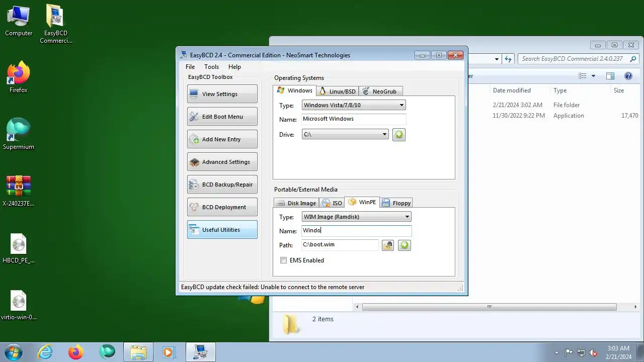Switch to the Windows tab
Screen dimensions: 644x362
pyautogui.click(x=295, y=90)
